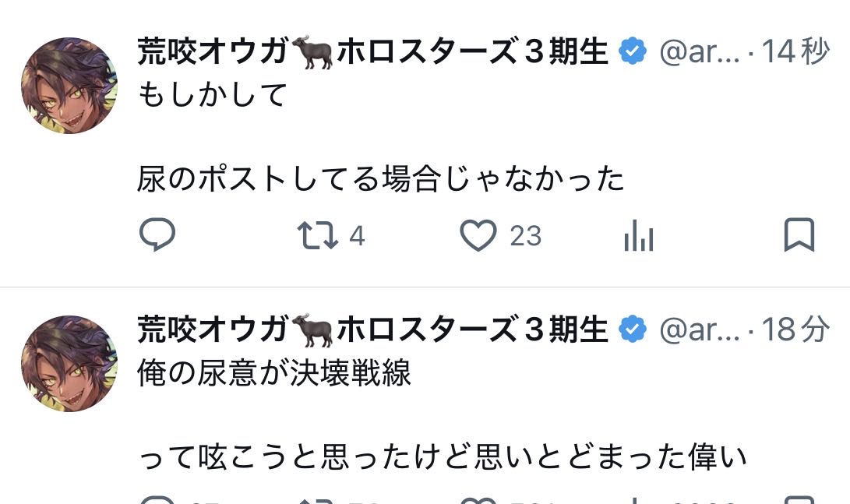
Task: Open the profile avatar beside the 14秒 post
Action: (69, 86)
